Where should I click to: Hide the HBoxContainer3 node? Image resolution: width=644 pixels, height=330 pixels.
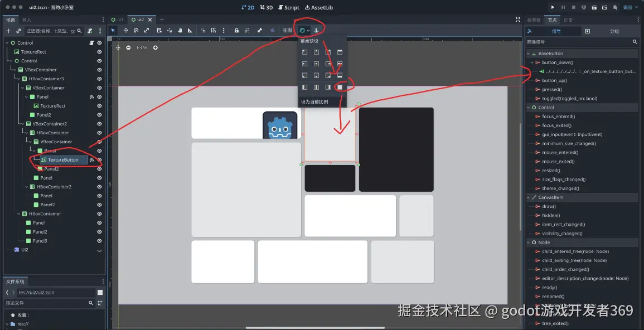pyautogui.click(x=99, y=79)
